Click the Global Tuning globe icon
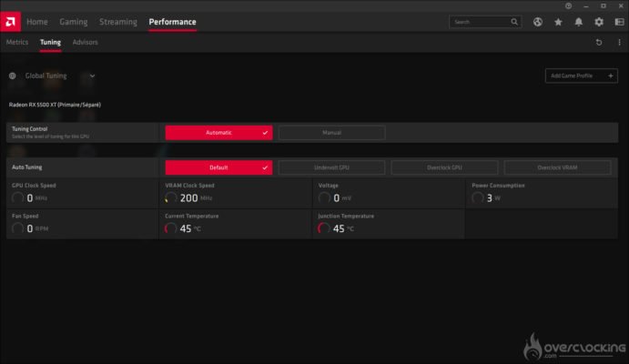Image resolution: width=629 pixels, height=364 pixels. (13, 76)
